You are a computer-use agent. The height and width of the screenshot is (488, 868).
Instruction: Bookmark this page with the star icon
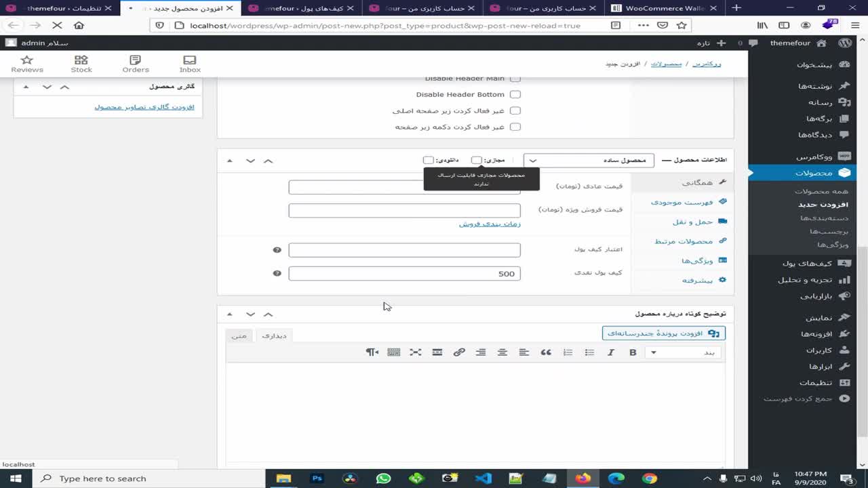click(x=682, y=25)
